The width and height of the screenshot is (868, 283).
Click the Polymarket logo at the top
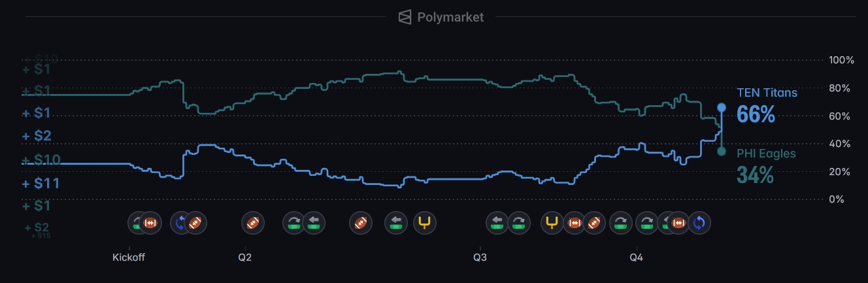[441, 17]
